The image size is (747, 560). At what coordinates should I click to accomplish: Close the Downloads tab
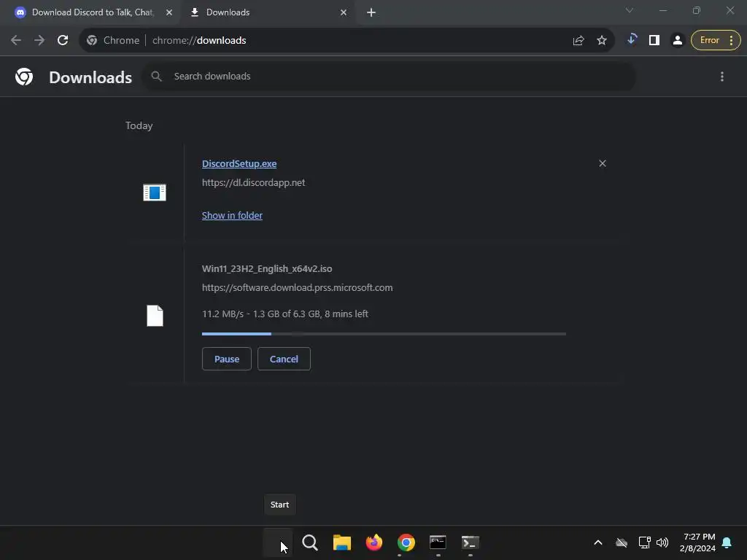pos(344,12)
